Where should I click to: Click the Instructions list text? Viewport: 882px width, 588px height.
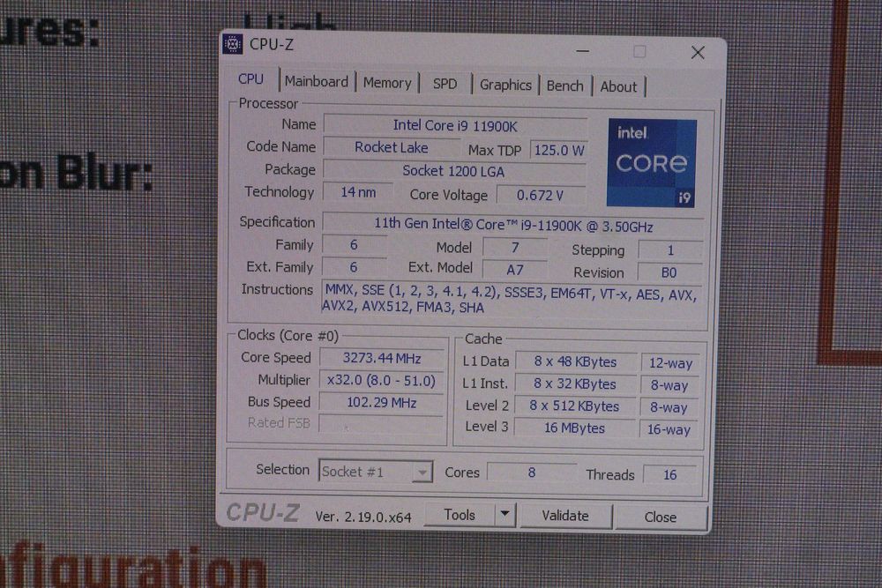click(511, 300)
